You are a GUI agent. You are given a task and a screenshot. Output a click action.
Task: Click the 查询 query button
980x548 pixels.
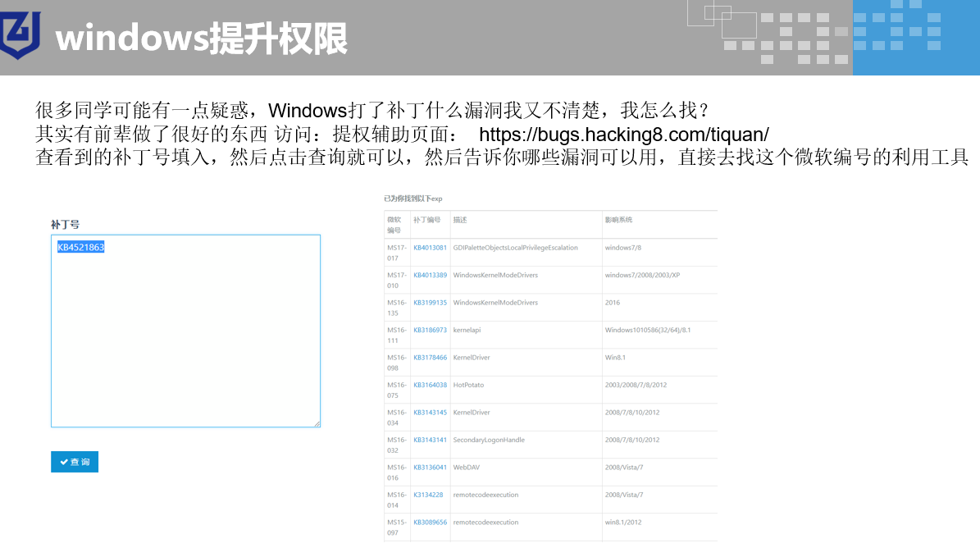(75, 462)
